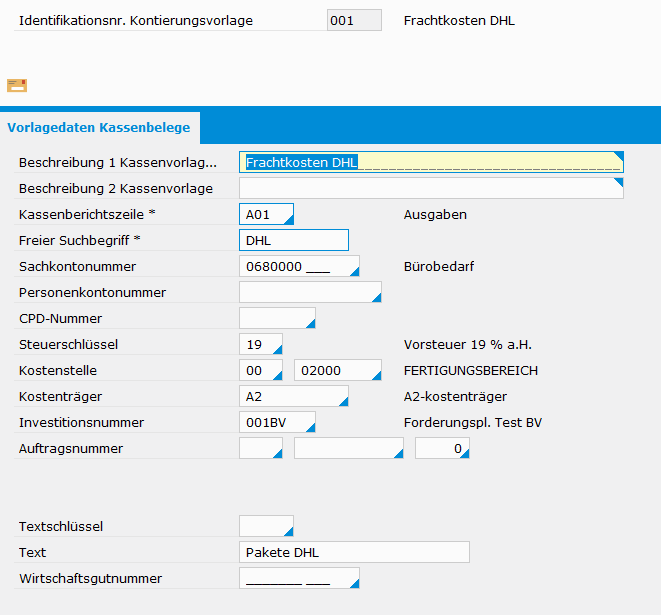Click the first Auftragsnummer field

coord(261,448)
